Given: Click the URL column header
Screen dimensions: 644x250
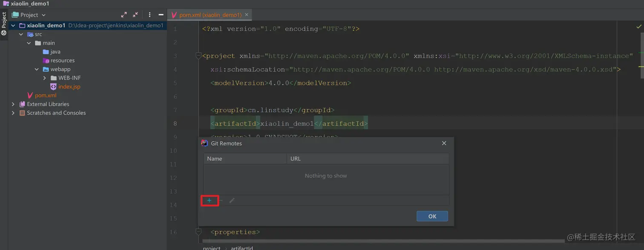Looking at the screenshot, I should (x=368, y=159).
